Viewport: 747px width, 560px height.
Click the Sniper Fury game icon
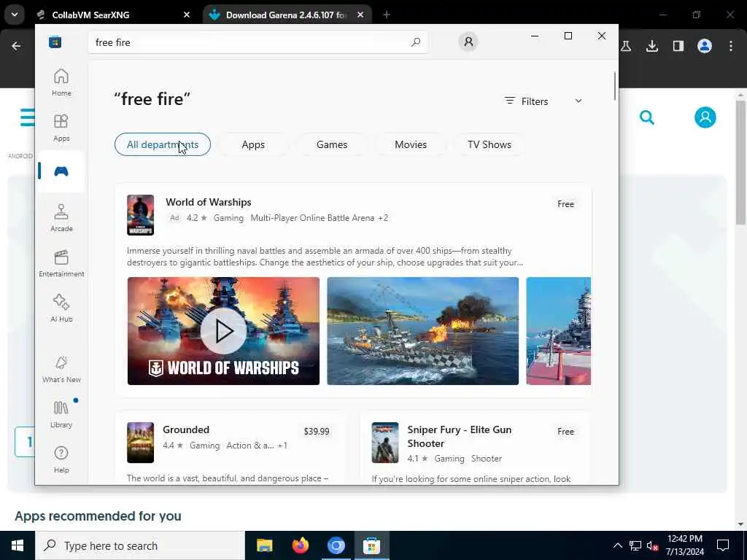click(x=385, y=443)
